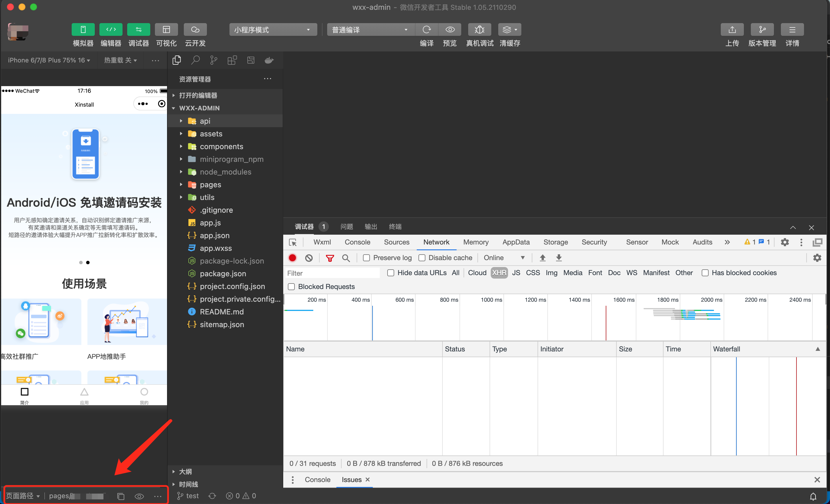Click the 编译 compile refresh icon
The image size is (830, 504).
(427, 30)
